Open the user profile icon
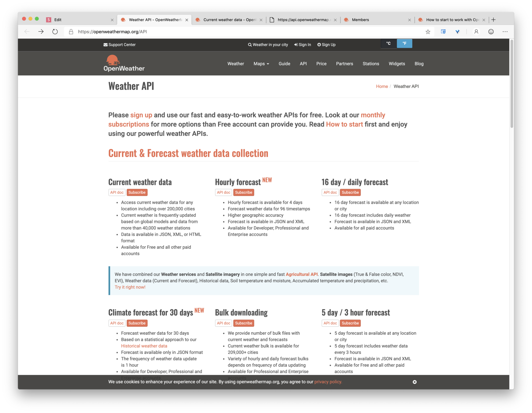Image resolution: width=532 pixels, height=413 pixels. [476, 32]
